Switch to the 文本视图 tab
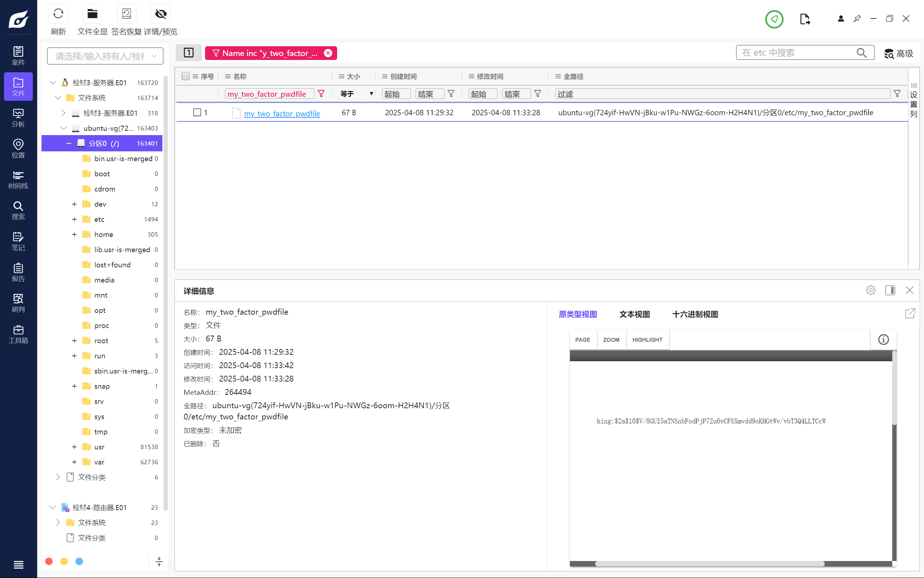This screenshot has width=924, height=578. (x=635, y=314)
